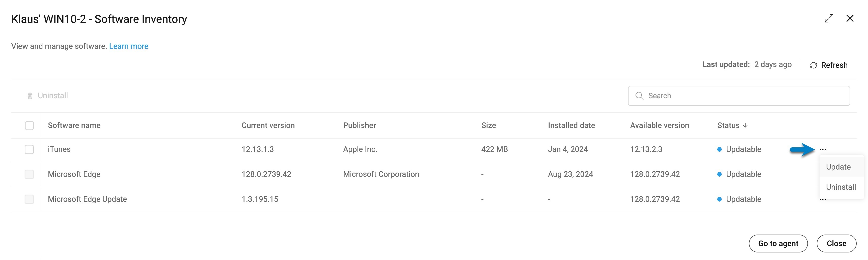
Task: Close the dialog with the X icon
Action: [851, 18]
